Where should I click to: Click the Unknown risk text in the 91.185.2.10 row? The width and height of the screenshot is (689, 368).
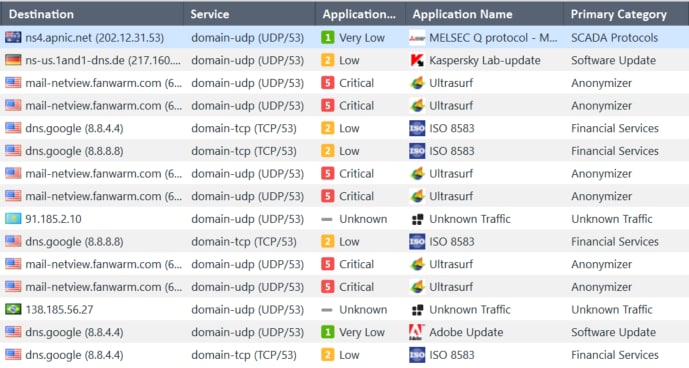click(363, 219)
